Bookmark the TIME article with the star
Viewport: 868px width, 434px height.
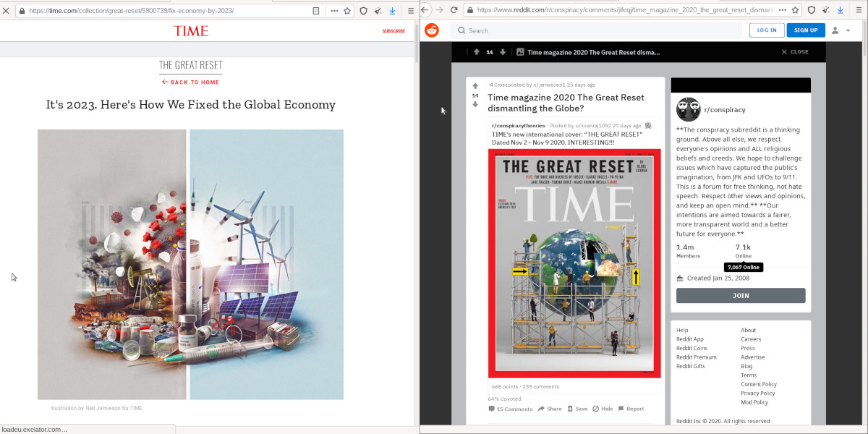pos(347,11)
